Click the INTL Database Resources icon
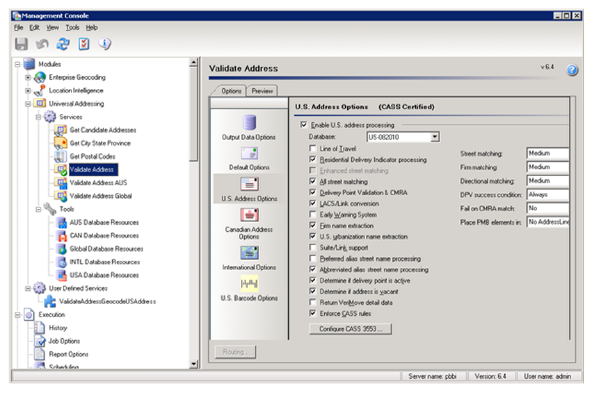Screen dimensions: 593x396 61,262
